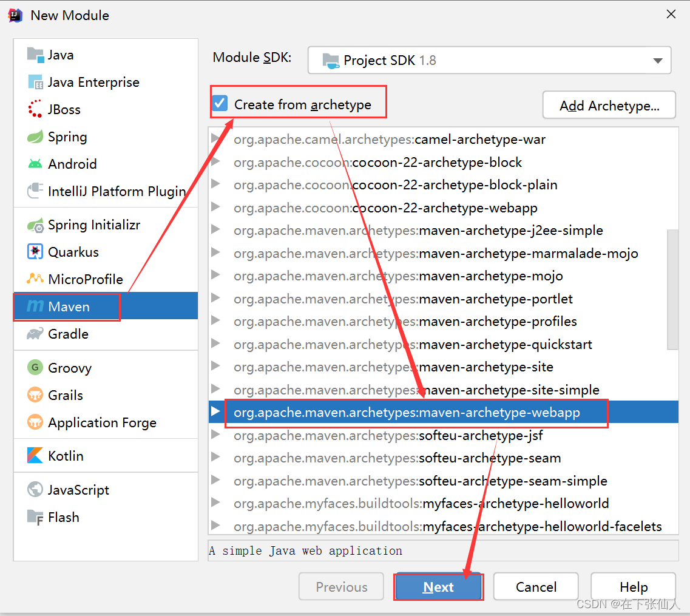The width and height of the screenshot is (690, 616).
Task: Click the IntelliJ Platform Plugin icon
Action: point(35,191)
